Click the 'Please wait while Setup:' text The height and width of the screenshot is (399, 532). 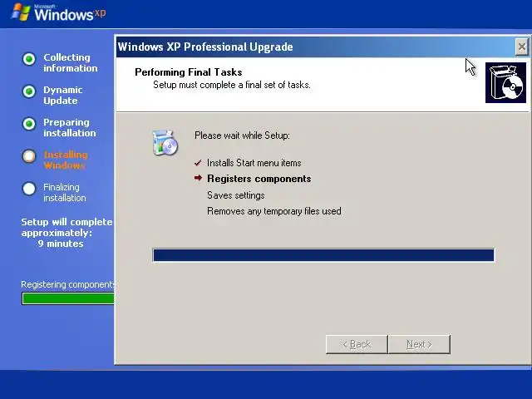click(x=242, y=135)
